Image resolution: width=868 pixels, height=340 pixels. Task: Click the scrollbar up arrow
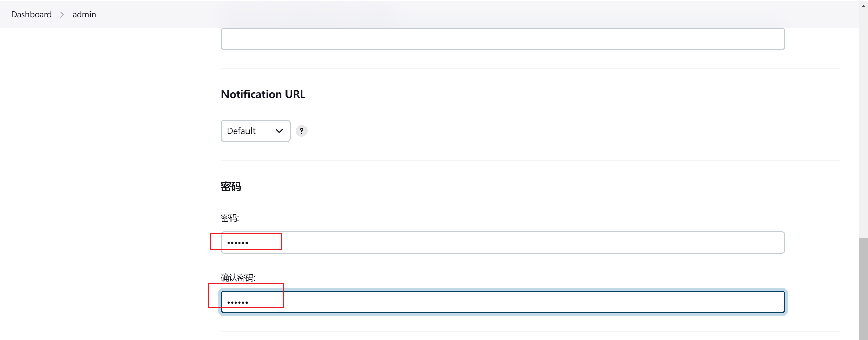pyautogui.click(x=863, y=6)
